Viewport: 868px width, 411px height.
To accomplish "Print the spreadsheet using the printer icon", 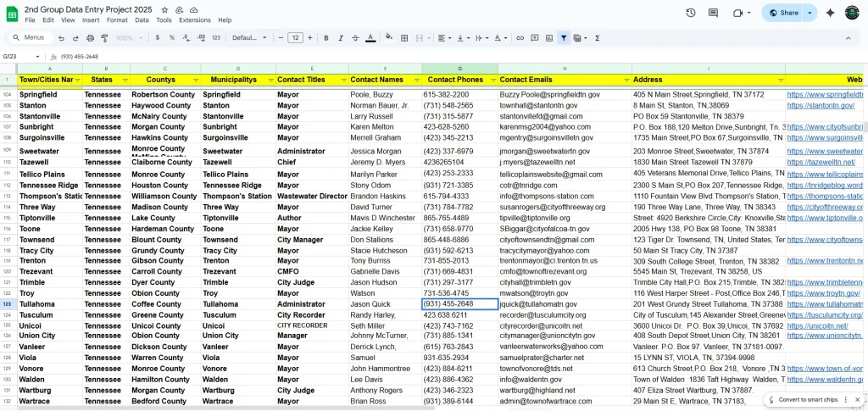I will tap(91, 38).
